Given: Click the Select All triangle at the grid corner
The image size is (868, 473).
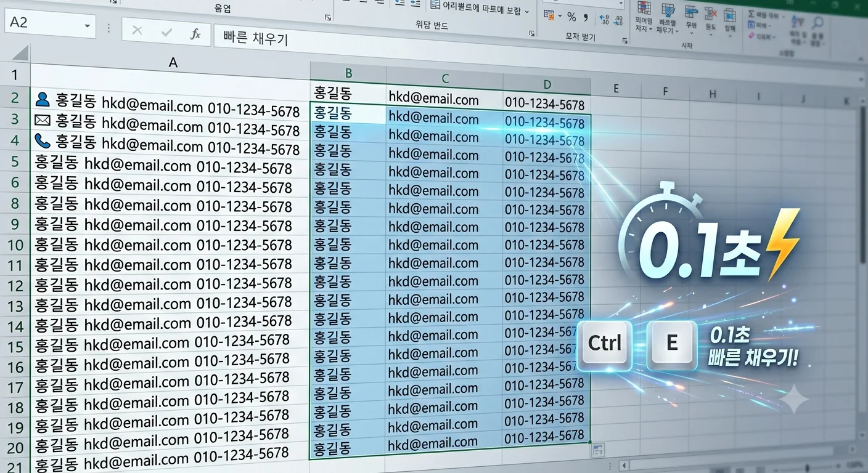Looking at the screenshot, I should (19, 54).
